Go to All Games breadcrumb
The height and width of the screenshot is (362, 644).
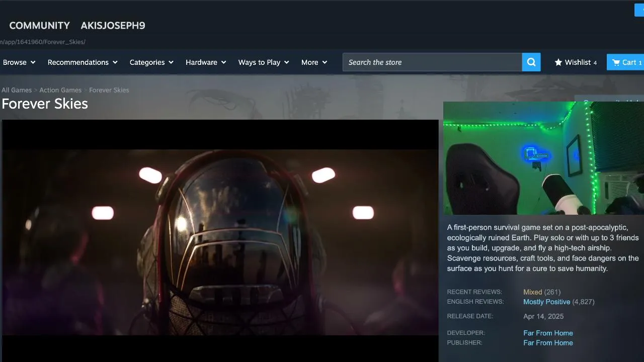click(17, 90)
